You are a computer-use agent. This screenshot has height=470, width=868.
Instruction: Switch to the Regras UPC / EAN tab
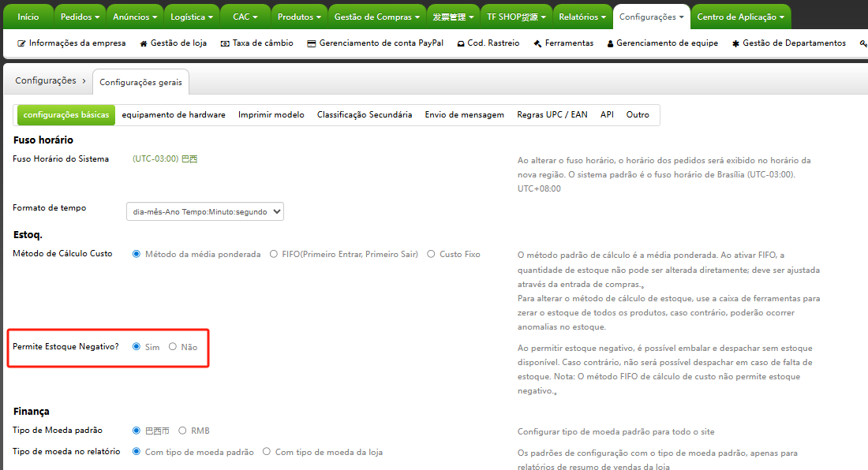click(553, 114)
